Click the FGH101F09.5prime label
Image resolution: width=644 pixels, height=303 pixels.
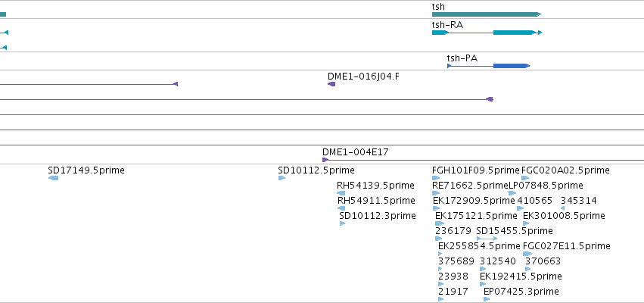pyautogui.click(x=476, y=170)
